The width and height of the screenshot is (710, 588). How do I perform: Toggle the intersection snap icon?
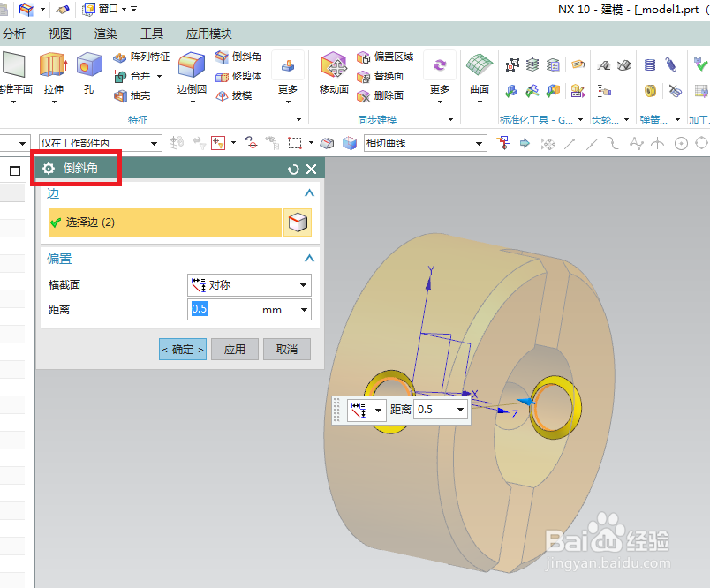coord(658,144)
